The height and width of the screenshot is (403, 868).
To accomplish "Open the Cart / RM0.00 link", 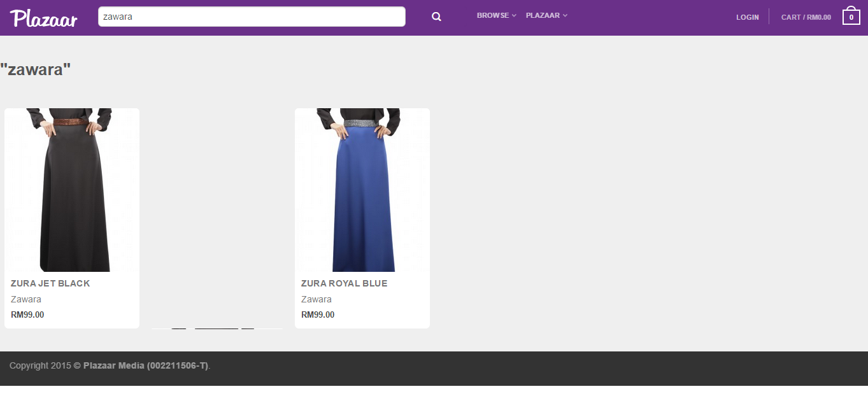I will [x=806, y=17].
